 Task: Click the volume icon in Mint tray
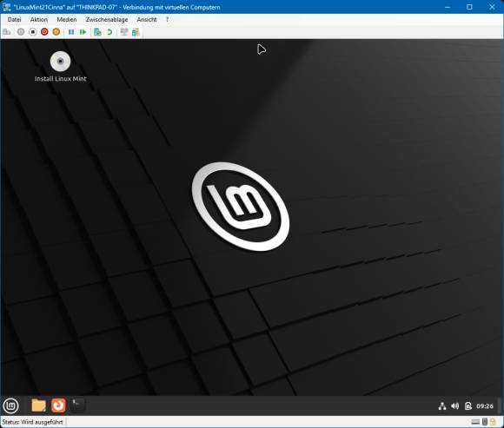[x=454, y=406]
